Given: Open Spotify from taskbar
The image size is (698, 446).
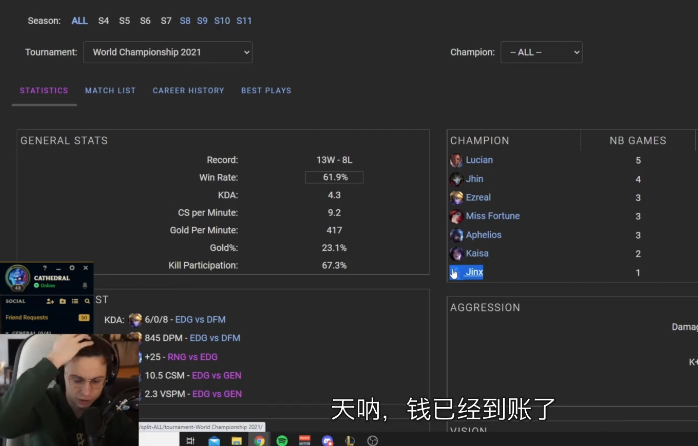Looking at the screenshot, I should click(x=282, y=441).
